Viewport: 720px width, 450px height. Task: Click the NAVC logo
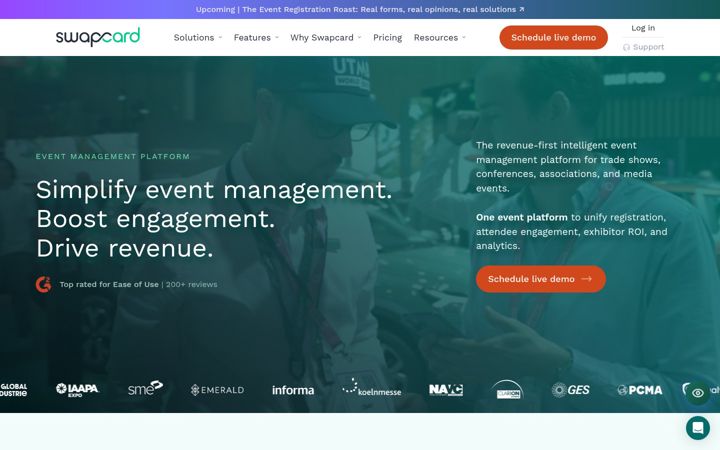click(x=446, y=390)
